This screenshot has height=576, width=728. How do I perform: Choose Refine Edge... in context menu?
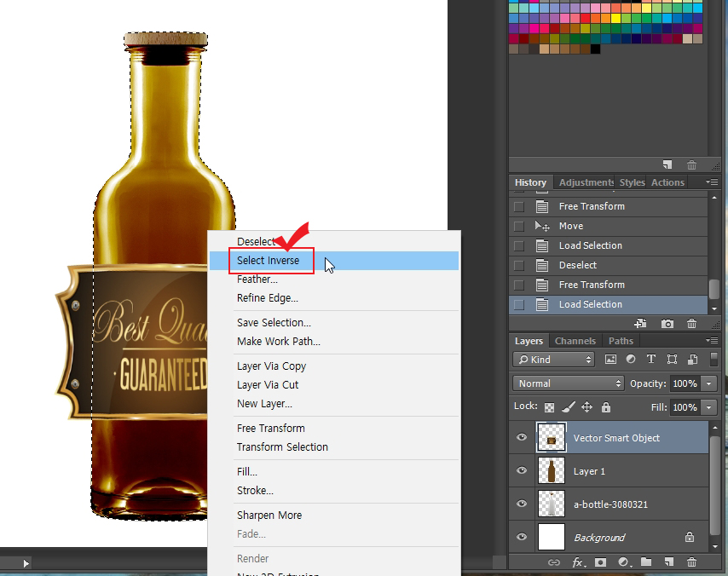pyautogui.click(x=268, y=298)
